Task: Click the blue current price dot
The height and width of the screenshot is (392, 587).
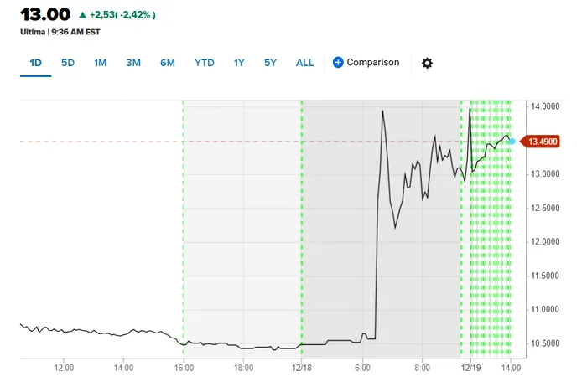Action: pyautogui.click(x=512, y=141)
